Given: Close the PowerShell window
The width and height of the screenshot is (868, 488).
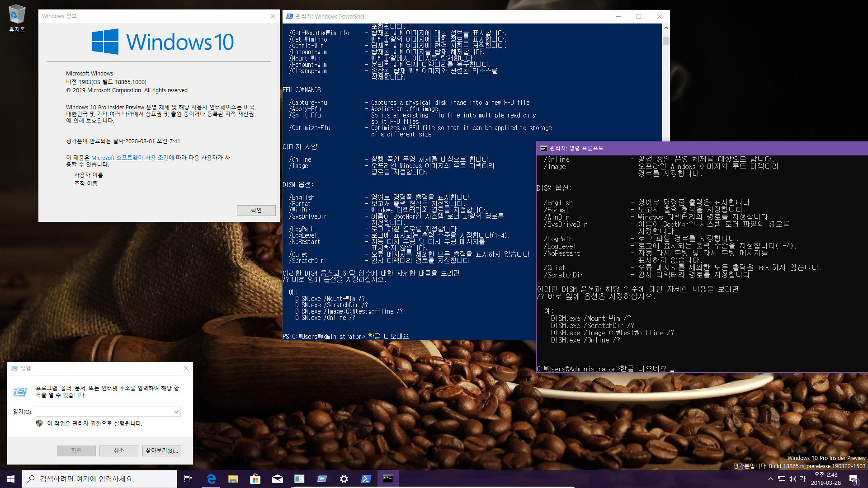Looking at the screenshot, I should [x=660, y=16].
